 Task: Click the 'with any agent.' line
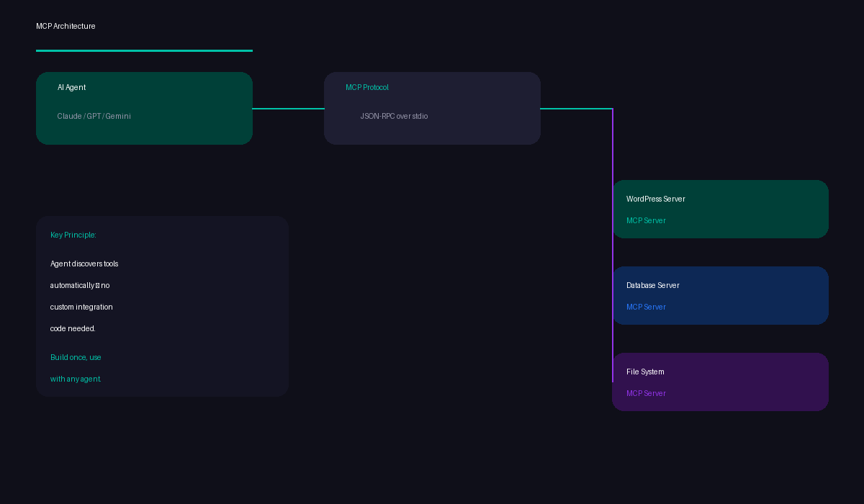(76, 379)
